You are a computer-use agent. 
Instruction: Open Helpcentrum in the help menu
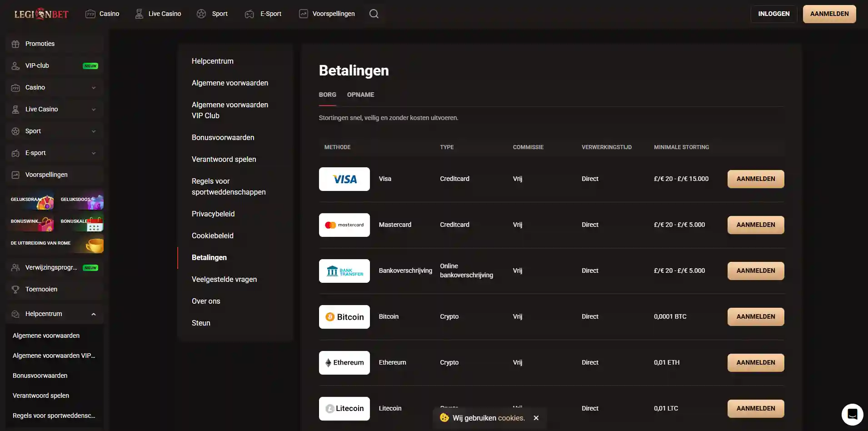[x=213, y=61]
